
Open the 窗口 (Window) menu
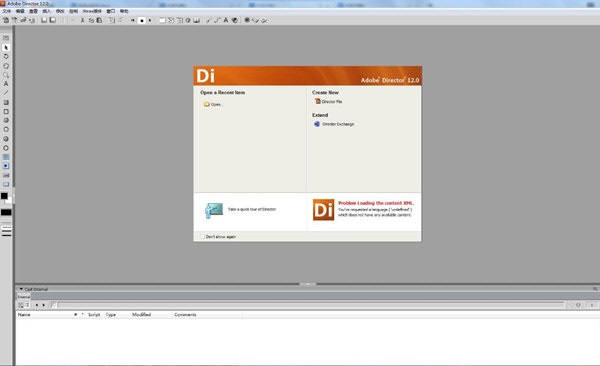pyautogui.click(x=111, y=11)
